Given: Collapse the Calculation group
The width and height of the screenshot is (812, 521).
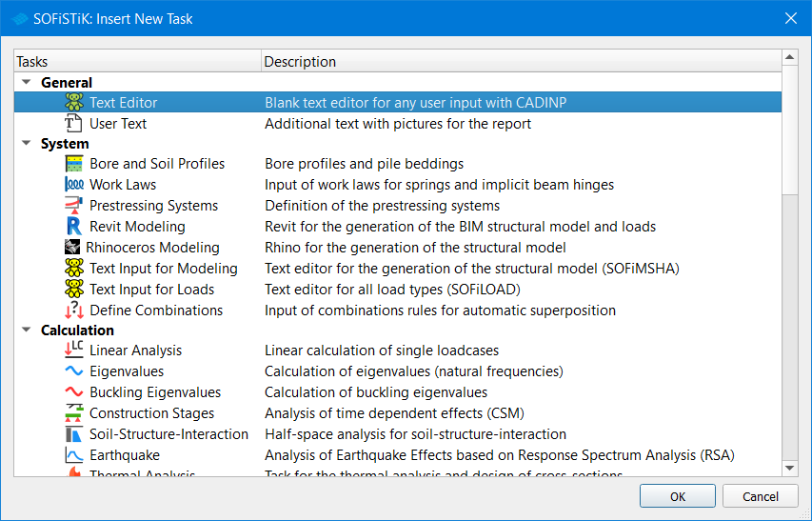Looking at the screenshot, I should pyautogui.click(x=27, y=331).
